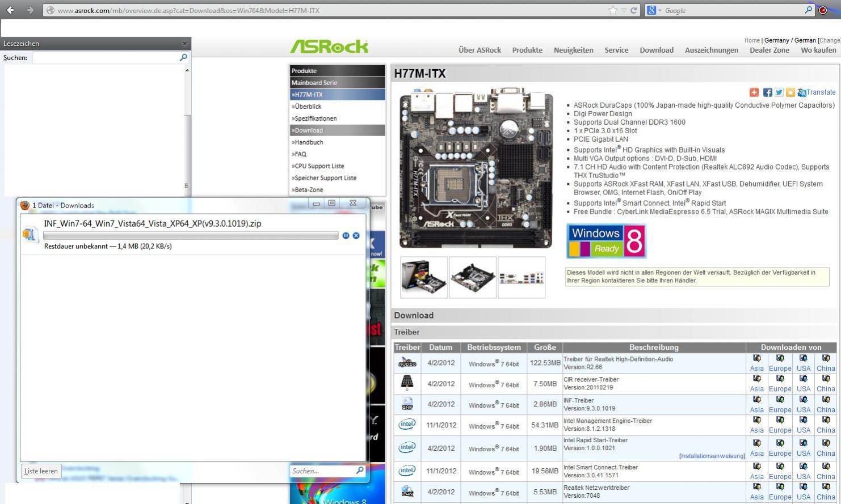Screen dimensions: 841x504
Task: Reload the page with refresh icon
Action: point(634,10)
